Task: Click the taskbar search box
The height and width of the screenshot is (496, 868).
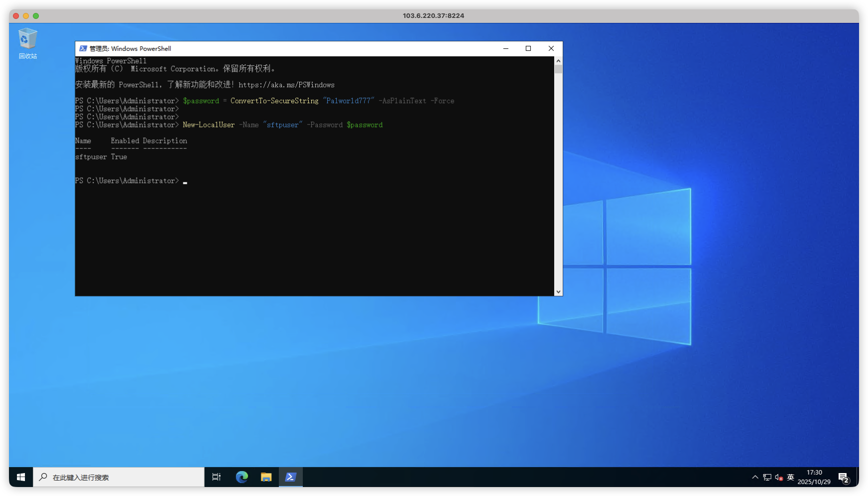Action: pyautogui.click(x=120, y=477)
